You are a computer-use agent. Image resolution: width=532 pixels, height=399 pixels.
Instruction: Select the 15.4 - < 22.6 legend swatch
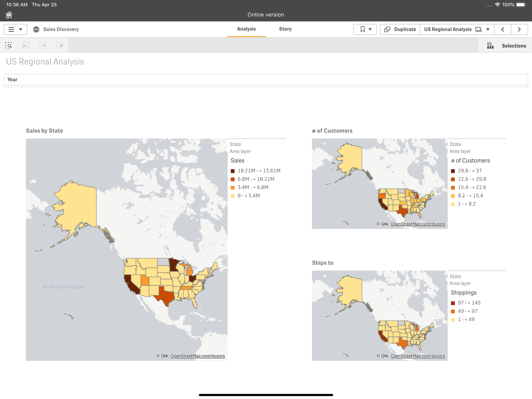(453, 188)
